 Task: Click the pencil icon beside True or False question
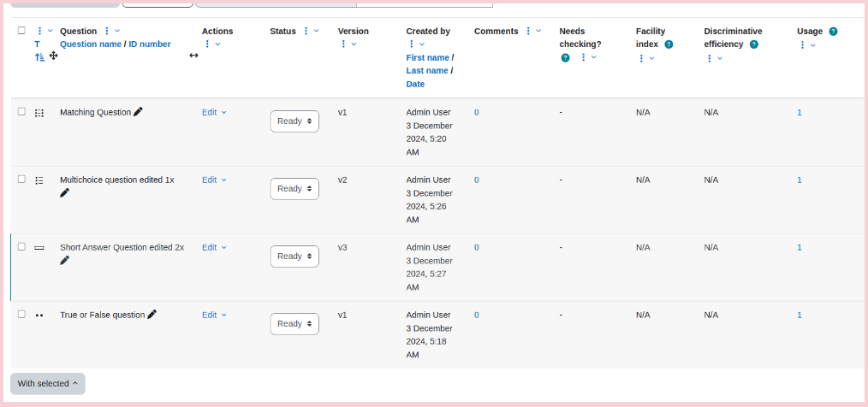[152, 314]
